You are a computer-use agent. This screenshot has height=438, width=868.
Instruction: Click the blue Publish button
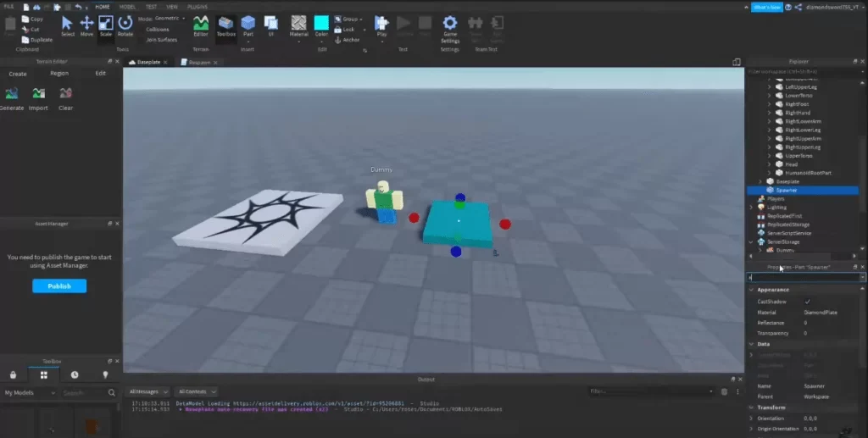[x=59, y=286]
